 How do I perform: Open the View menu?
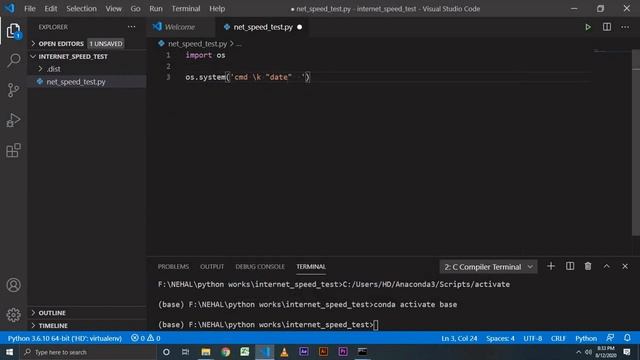tap(113, 9)
